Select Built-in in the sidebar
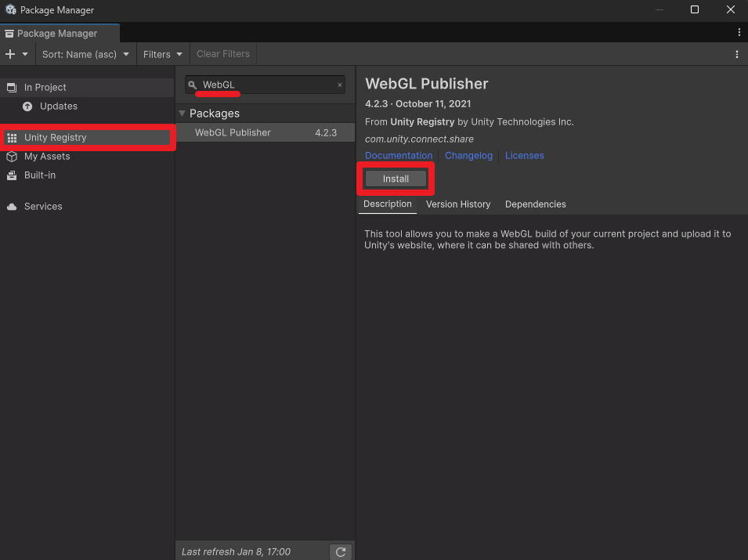This screenshot has height=560, width=748. pyautogui.click(x=87, y=175)
